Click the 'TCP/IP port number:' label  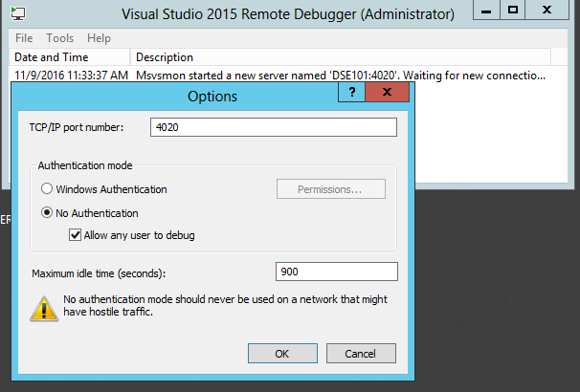(77, 127)
